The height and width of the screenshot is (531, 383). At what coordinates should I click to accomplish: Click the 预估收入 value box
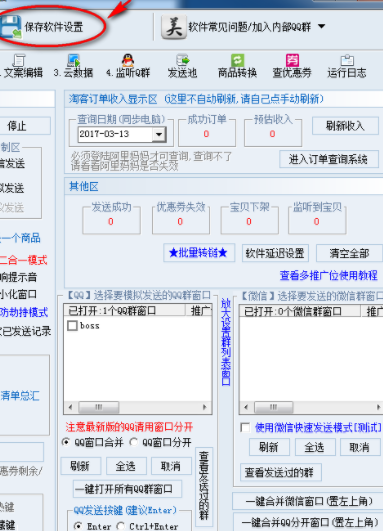coord(273,134)
